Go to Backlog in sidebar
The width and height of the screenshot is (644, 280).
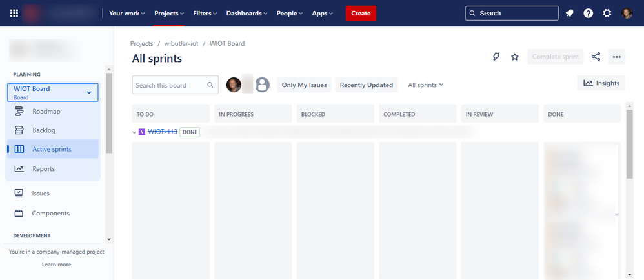click(52, 130)
